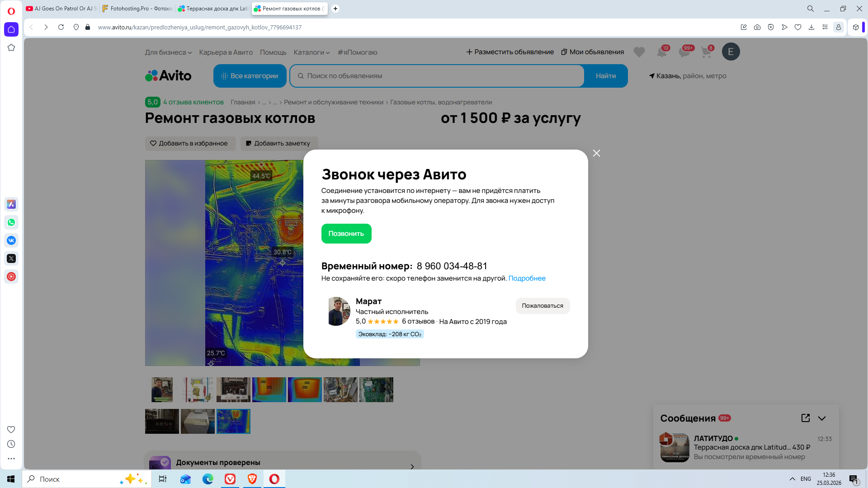This screenshot has height=488, width=868.
Task: Open VK in the Opera sidebar
Action: (11, 240)
